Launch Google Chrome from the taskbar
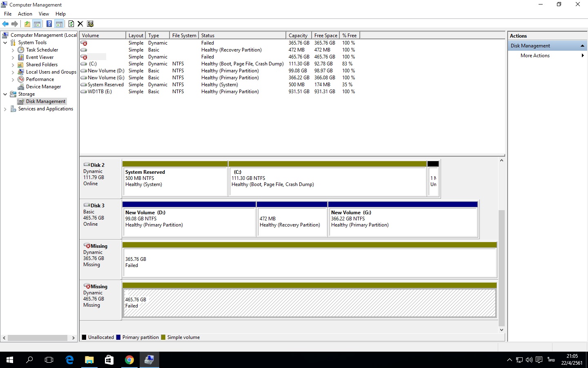Viewport: 588px width, 368px height. pos(129,360)
